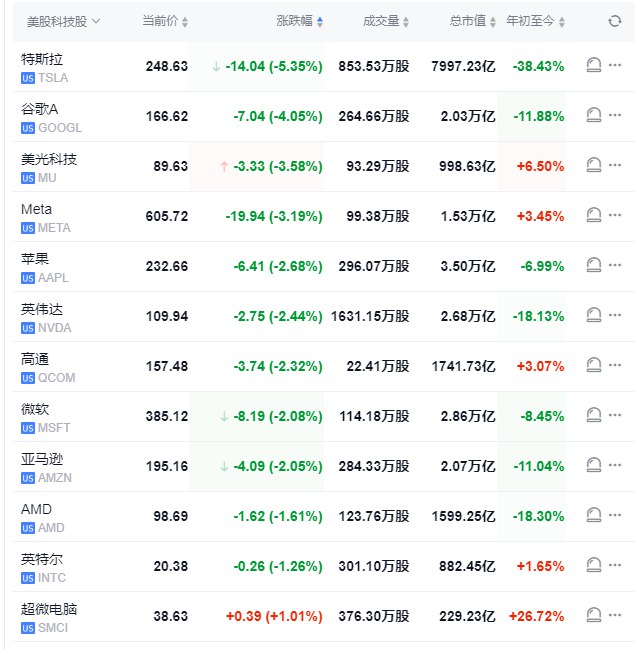The height and width of the screenshot is (650, 635).
Task: Set price alert bell for 英特尔 INTC
Action: (594, 565)
